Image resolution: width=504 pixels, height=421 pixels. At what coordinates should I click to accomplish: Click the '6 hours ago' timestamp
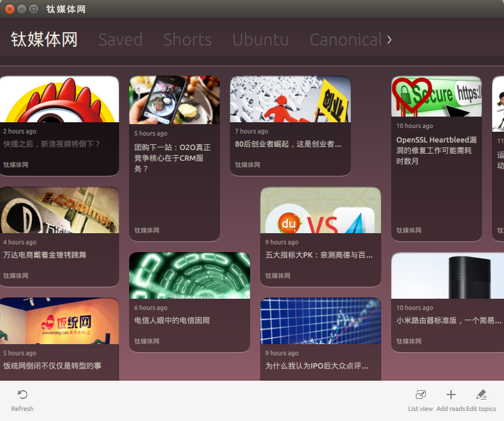coord(151,308)
